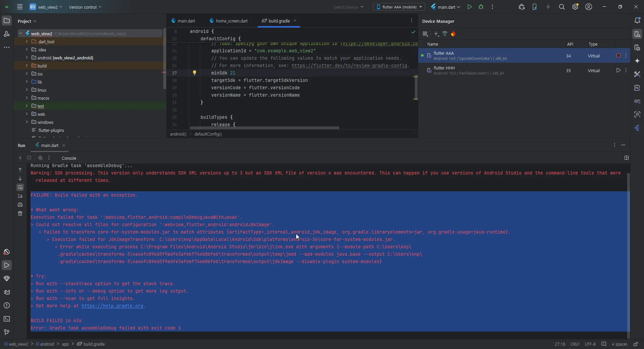The image size is (644, 349).
Task: Open the Git version control sidebar icon
Action: pyautogui.click(x=6, y=332)
